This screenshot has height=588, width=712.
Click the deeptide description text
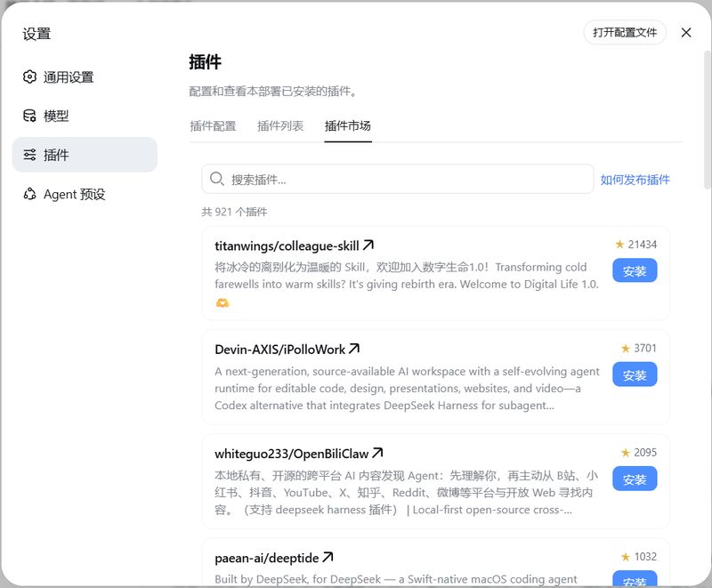click(396, 579)
